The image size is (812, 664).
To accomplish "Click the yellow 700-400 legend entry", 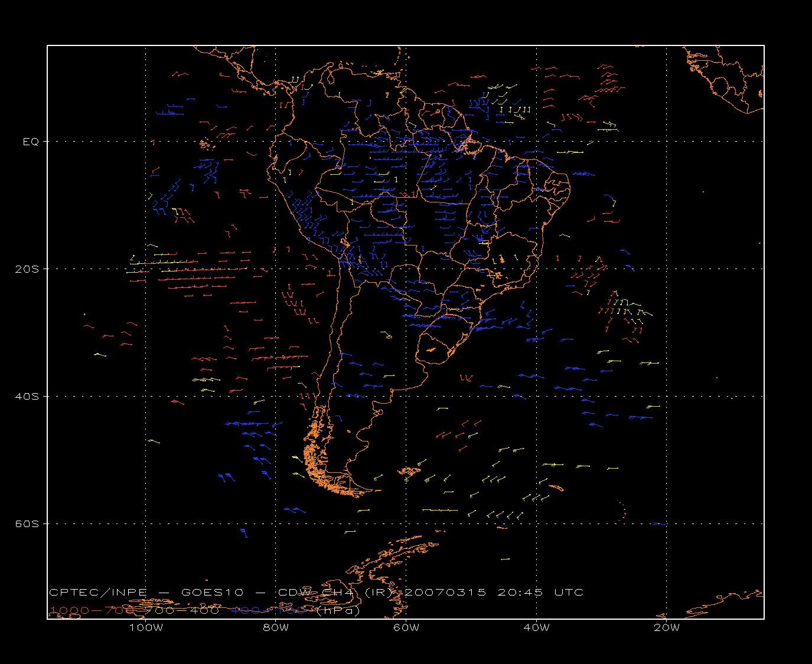I will [182, 610].
